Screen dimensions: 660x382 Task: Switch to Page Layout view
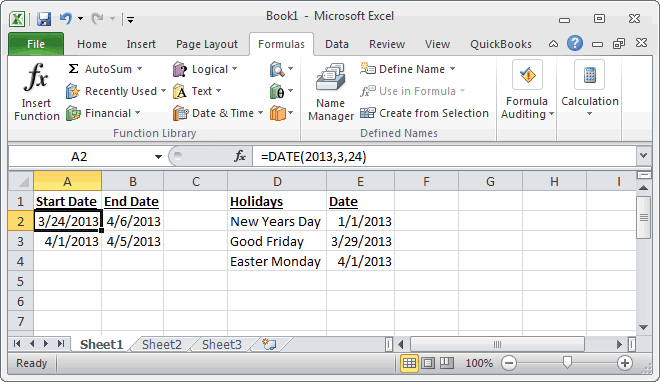[428, 363]
